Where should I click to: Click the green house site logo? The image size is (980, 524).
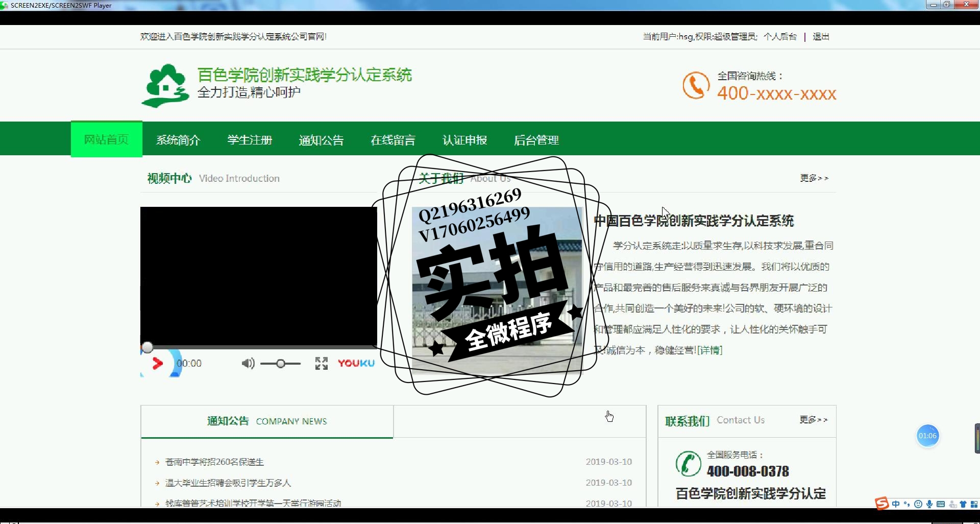(165, 85)
